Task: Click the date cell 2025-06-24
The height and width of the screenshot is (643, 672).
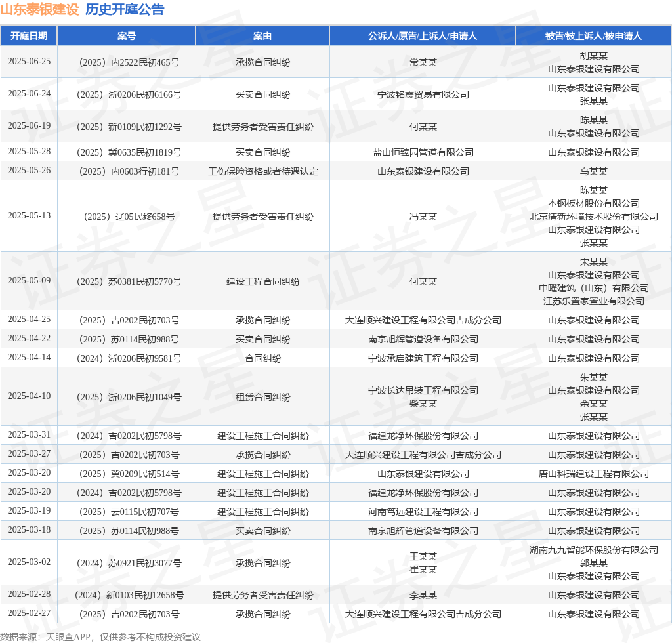Action: click(x=29, y=93)
